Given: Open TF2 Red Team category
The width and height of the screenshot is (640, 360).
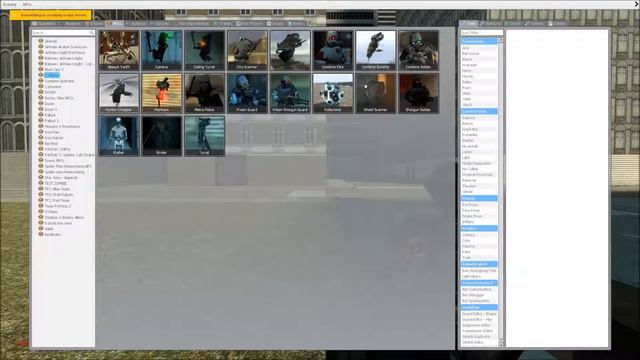Looking at the screenshot, I should [57, 200].
